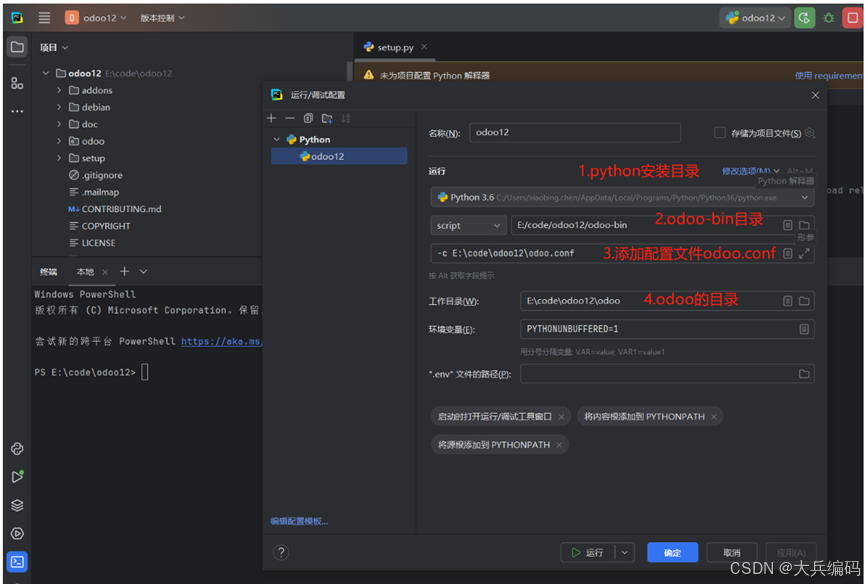This screenshot has height=584, width=865.
Task: Open the Run tool window
Action: pyautogui.click(x=17, y=476)
